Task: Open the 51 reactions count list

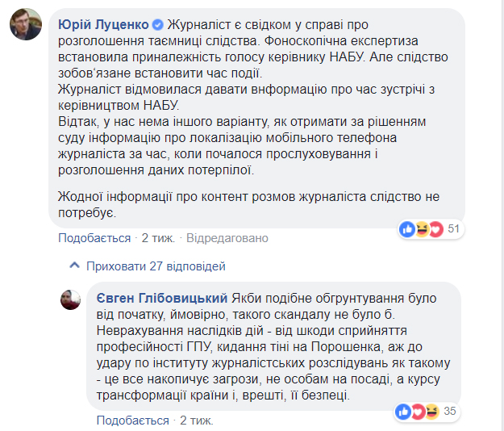Action: pos(453,229)
